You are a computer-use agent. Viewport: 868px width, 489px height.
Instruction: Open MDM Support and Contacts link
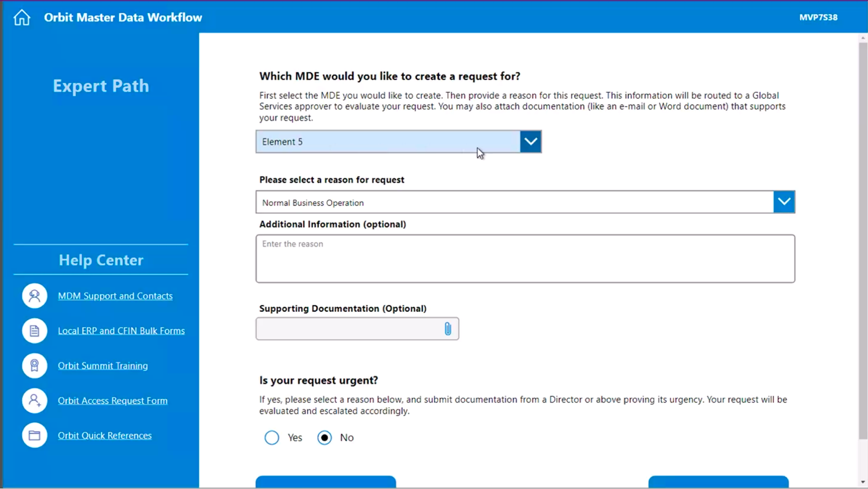point(115,296)
